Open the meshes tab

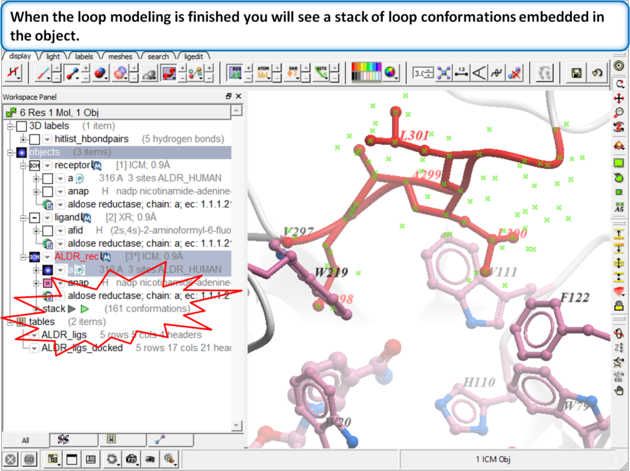tap(120, 57)
